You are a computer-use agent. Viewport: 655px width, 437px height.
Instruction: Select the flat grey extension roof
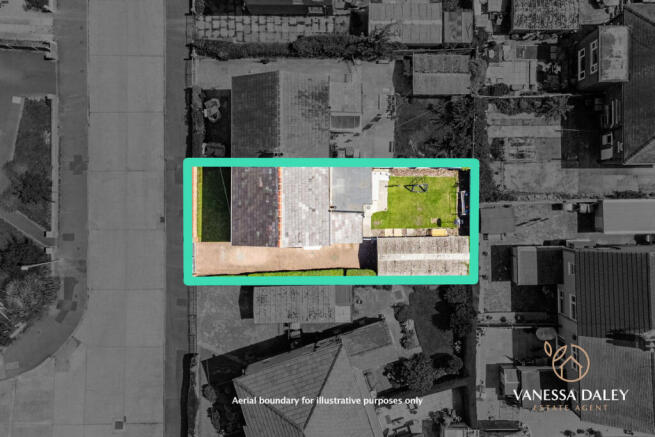(351, 190)
